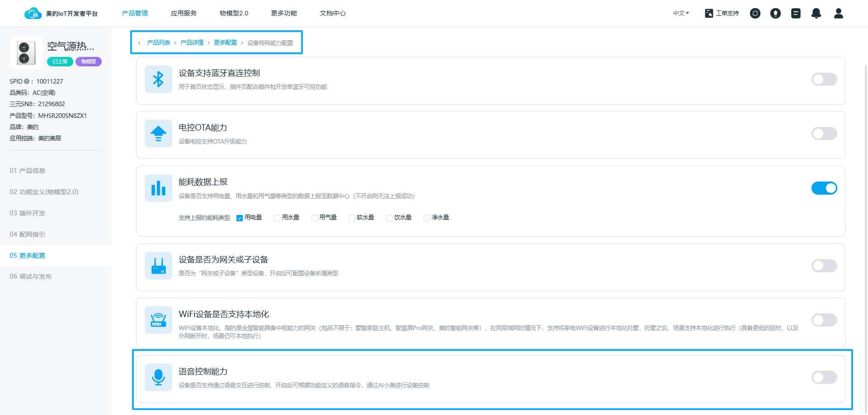Turn off the 能耗数据上报 switch
Screen dimensions: 868x415
tap(824, 188)
